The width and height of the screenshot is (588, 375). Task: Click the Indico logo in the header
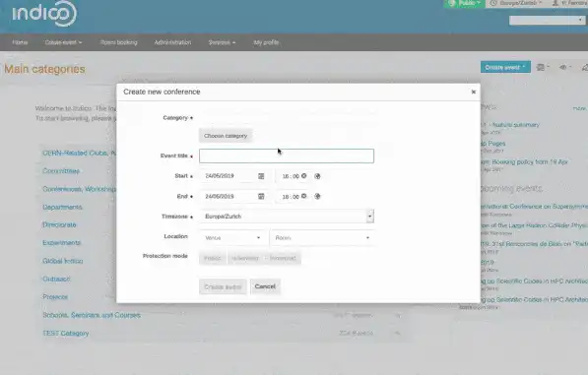pyautogui.click(x=44, y=14)
